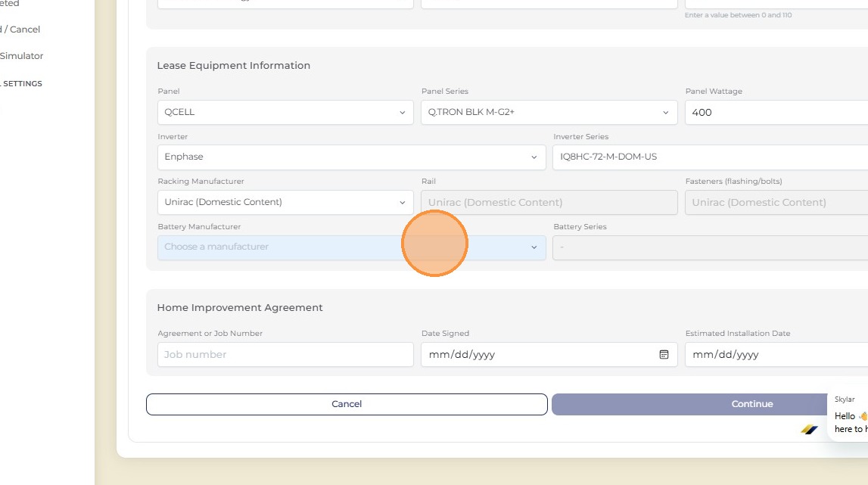The width and height of the screenshot is (868, 485).
Task: Click the disabled Battery Series field
Action: tap(711, 247)
